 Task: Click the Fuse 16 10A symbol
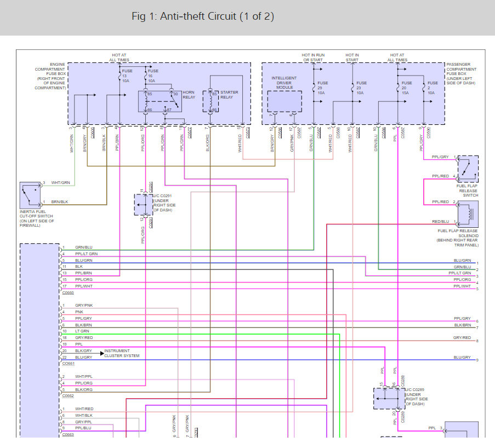tap(146, 77)
